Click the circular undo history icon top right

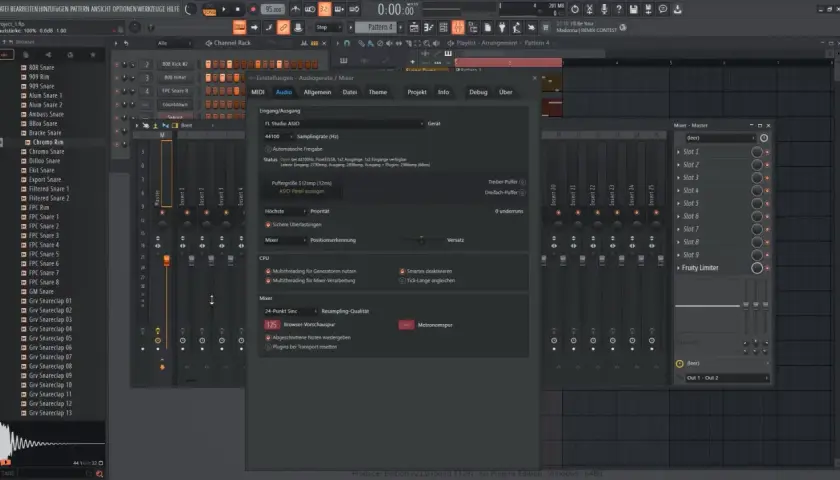tap(575, 9)
